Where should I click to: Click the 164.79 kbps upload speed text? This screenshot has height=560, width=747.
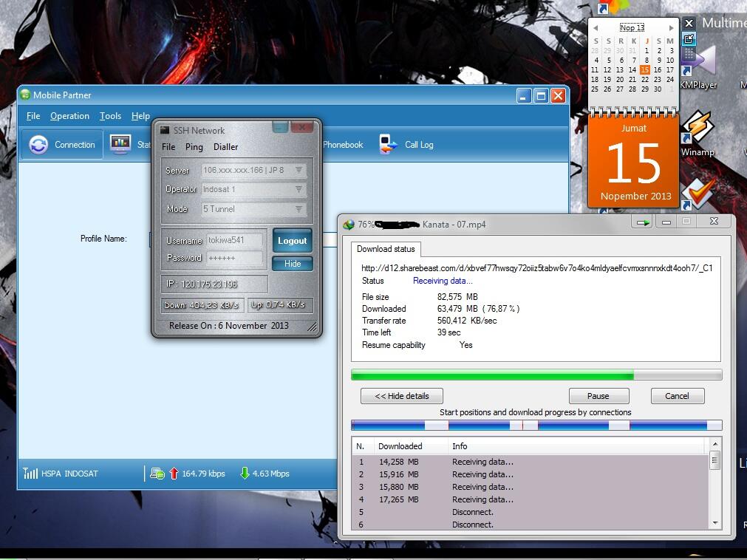pos(203,474)
